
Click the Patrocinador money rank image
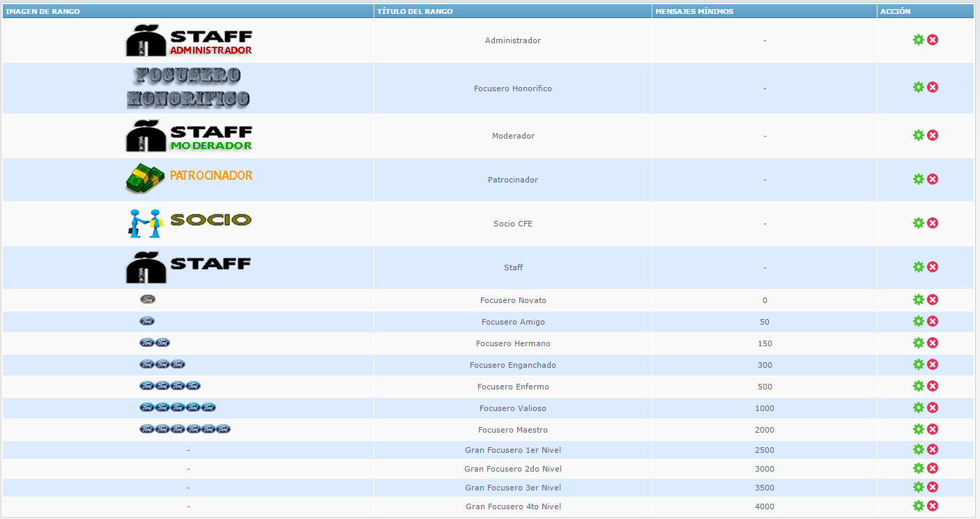point(189,179)
